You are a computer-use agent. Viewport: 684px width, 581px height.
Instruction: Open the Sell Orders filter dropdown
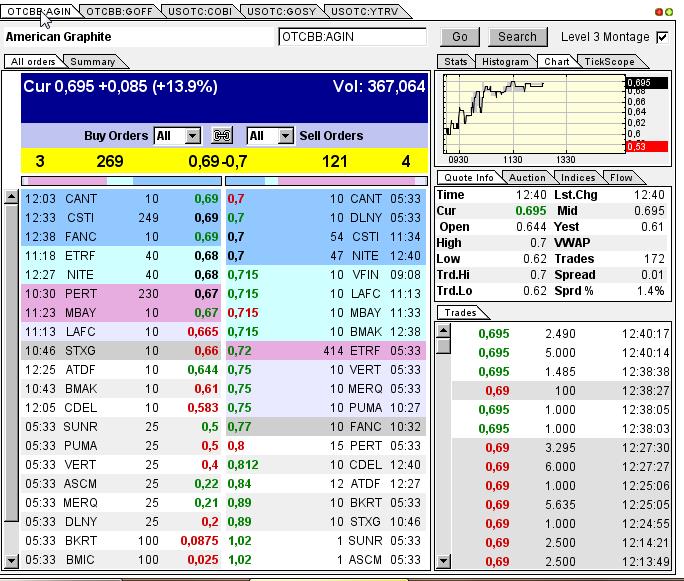285,135
